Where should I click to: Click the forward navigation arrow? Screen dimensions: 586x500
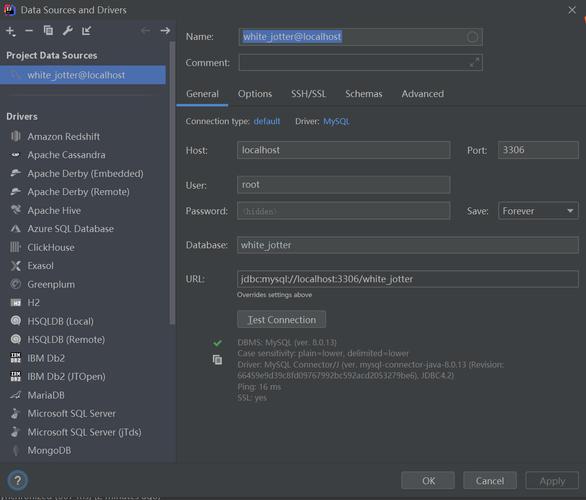[x=165, y=31]
